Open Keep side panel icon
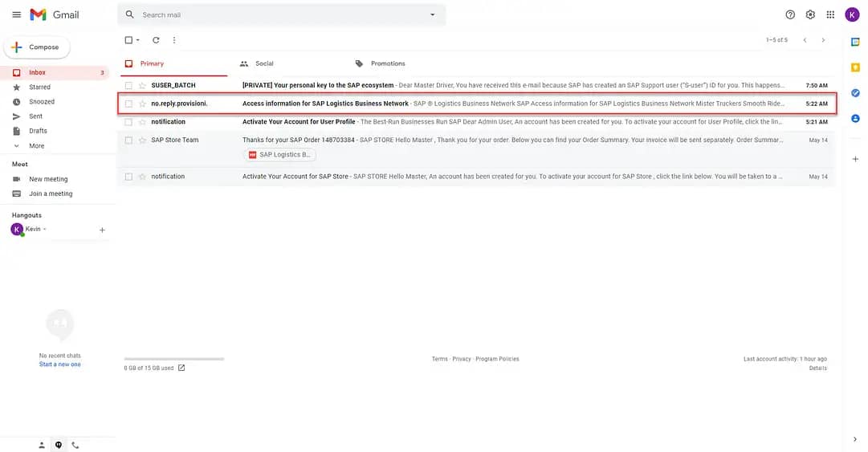Image resolution: width=868 pixels, height=452 pixels. click(x=855, y=67)
